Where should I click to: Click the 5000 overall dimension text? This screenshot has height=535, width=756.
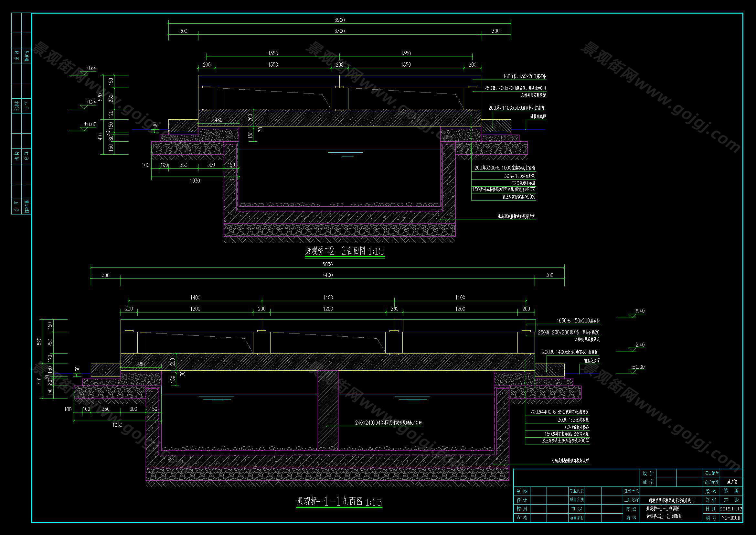click(327, 264)
